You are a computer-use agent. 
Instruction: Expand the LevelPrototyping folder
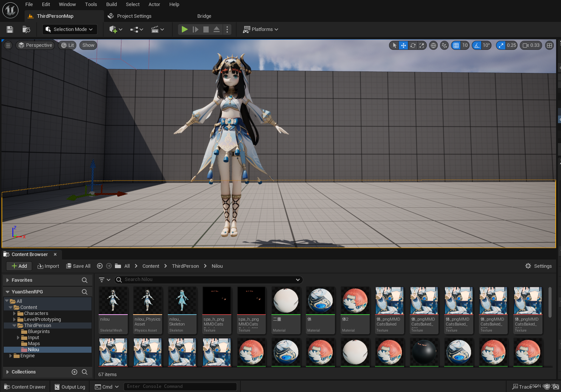pyautogui.click(x=14, y=319)
